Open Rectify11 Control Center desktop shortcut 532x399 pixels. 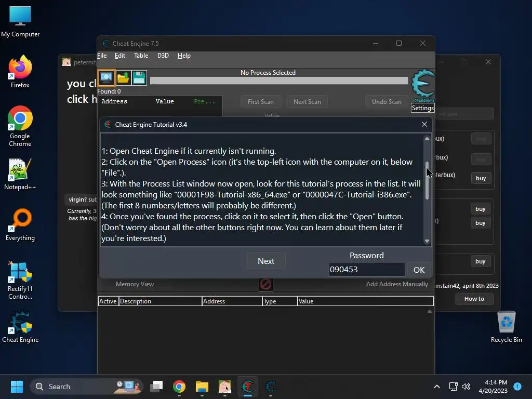[x=20, y=281]
